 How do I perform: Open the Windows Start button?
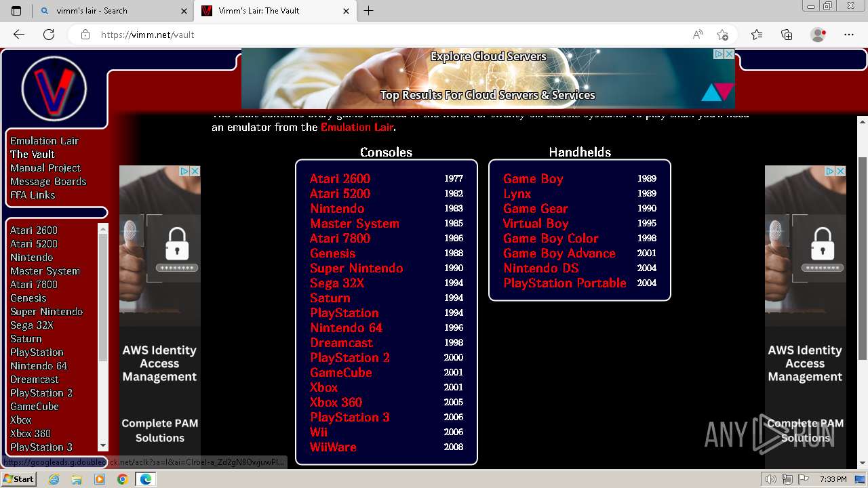[x=18, y=479]
